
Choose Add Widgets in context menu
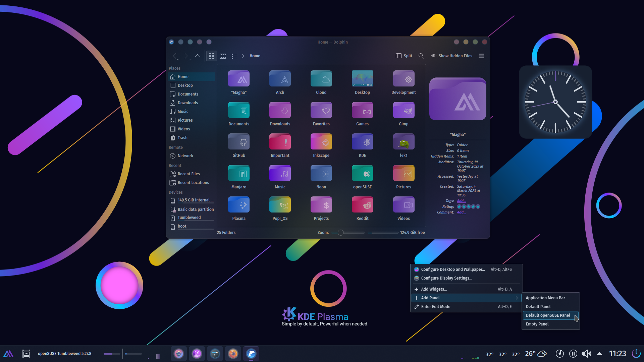coord(466,289)
